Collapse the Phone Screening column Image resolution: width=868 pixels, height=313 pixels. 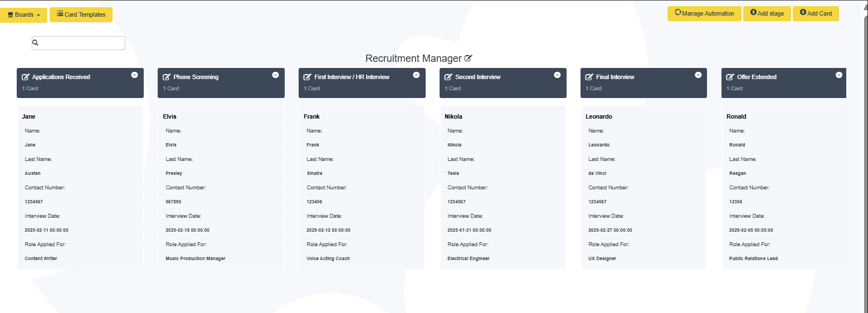[x=275, y=75]
